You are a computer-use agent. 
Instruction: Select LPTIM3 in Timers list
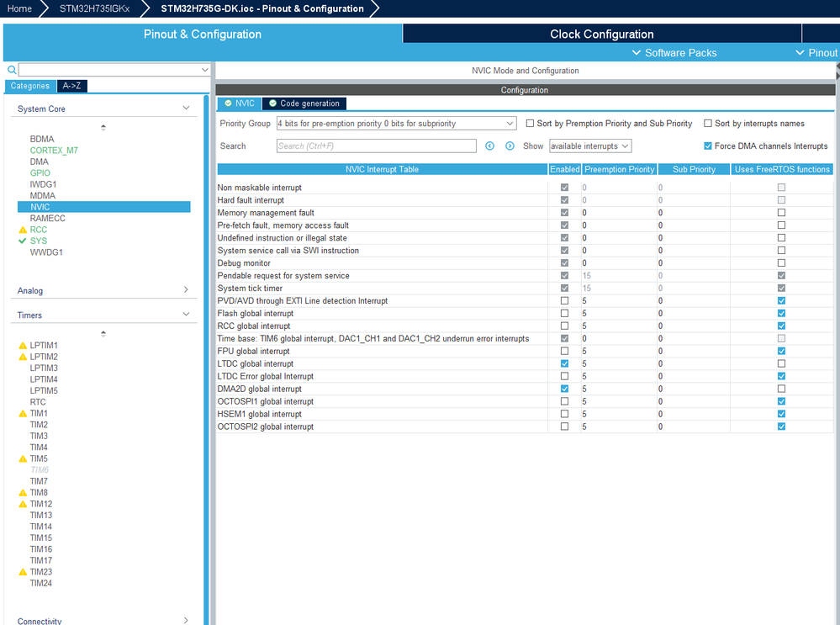coord(44,368)
